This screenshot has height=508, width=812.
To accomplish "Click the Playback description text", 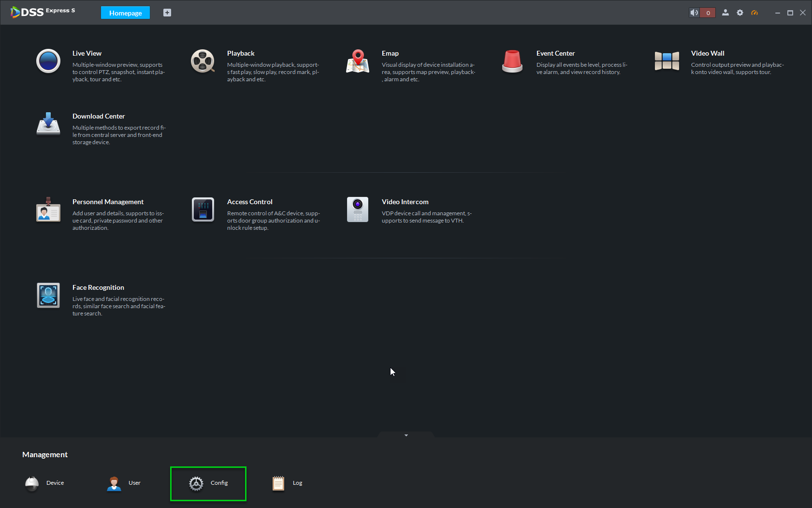I will (x=273, y=72).
